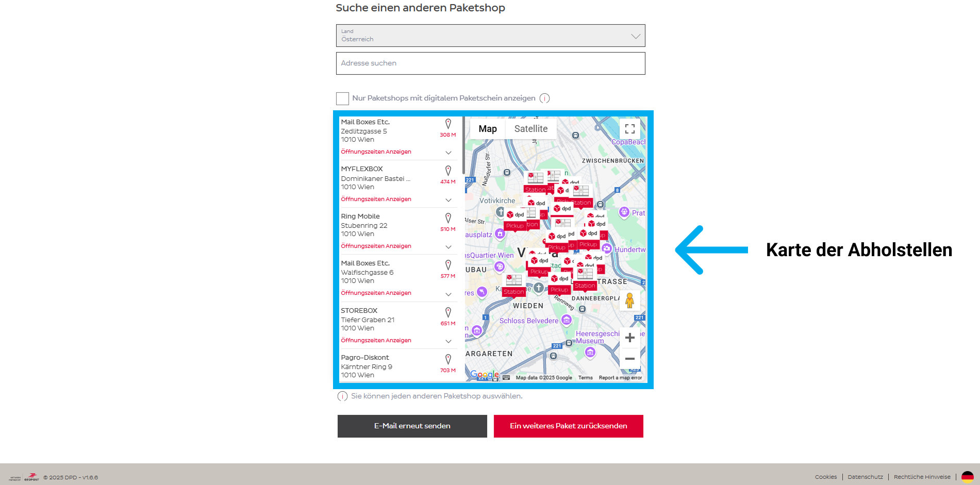This screenshot has height=485, width=980.
Task: Click the Adresse suchen input field
Action: [x=490, y=63]
